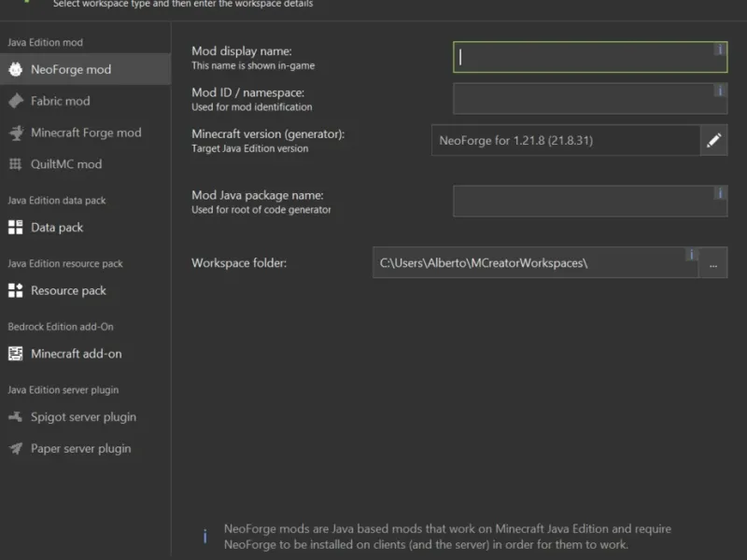The image size is (747, 560).
Task: Click the 'Mod ID / namespace:' label
Action: click(247, 92)
